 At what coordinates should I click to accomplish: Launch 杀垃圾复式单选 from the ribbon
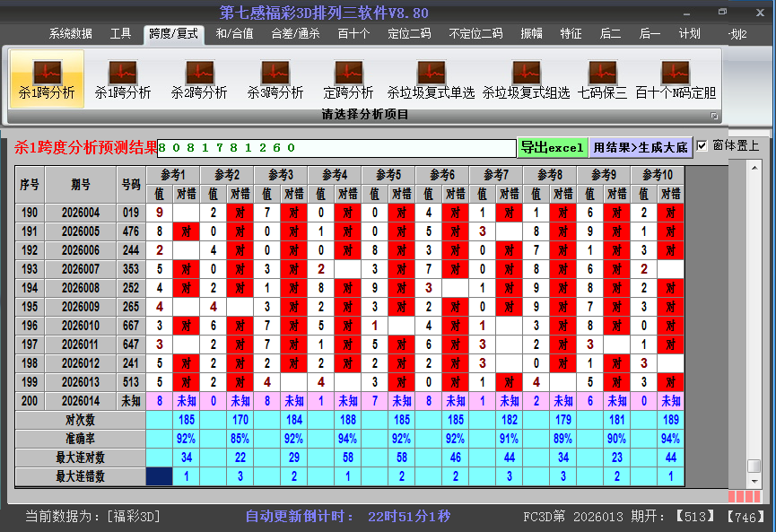tap(431, 79)
